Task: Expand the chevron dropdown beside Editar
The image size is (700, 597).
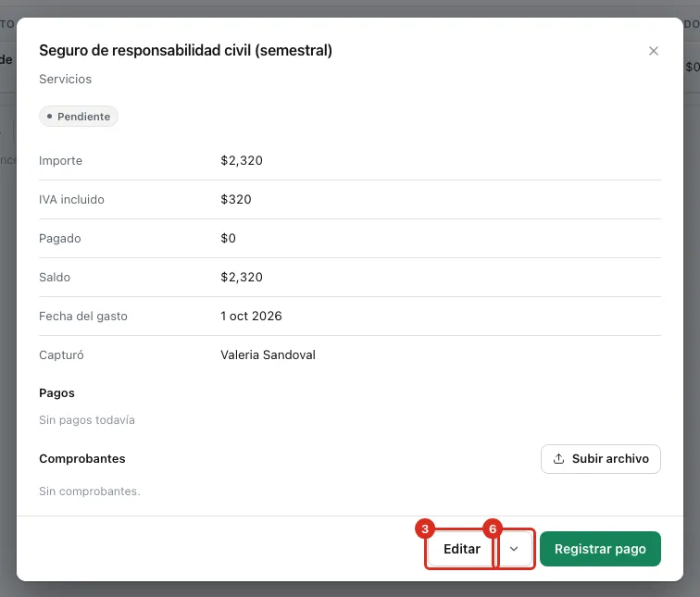Action: 514,548
